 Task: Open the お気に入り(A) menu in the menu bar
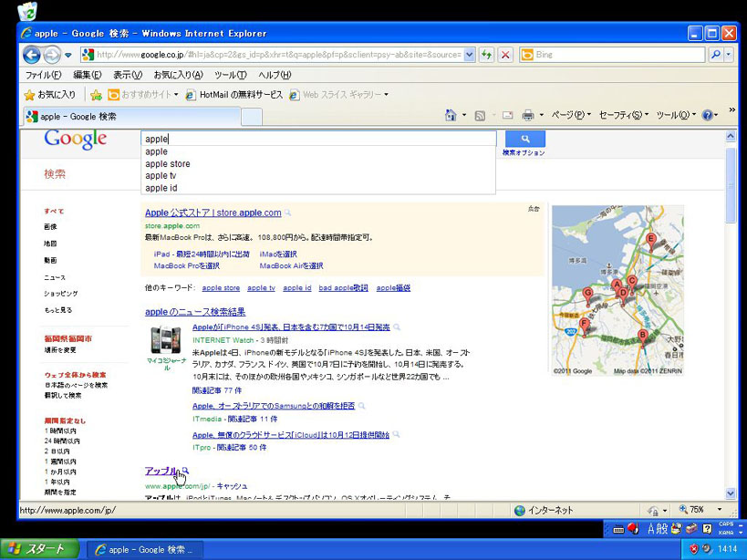coord(178,75)
